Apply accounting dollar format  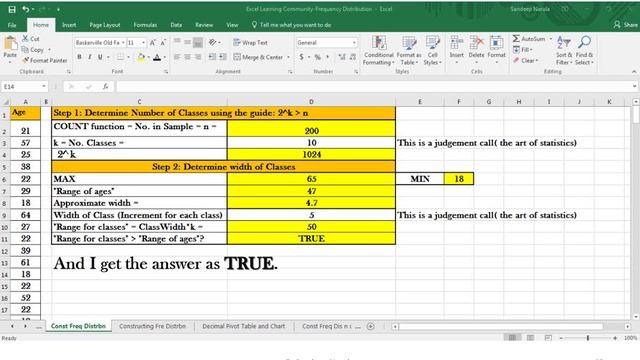(302, 57)
